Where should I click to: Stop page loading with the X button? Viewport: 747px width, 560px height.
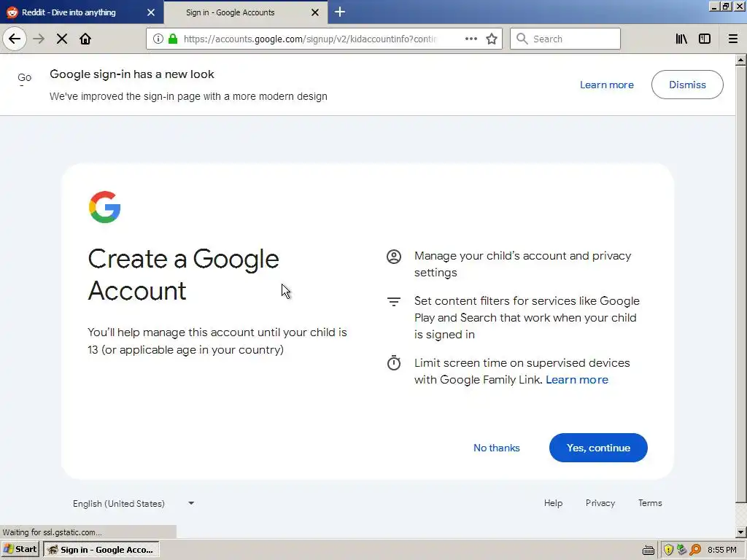coord(62,39)
